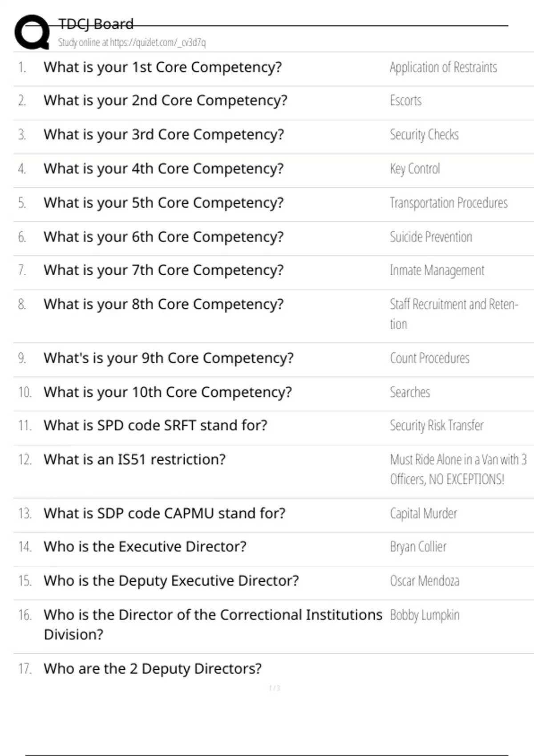Click the Security Checks answer

click(x=424, y=135)
